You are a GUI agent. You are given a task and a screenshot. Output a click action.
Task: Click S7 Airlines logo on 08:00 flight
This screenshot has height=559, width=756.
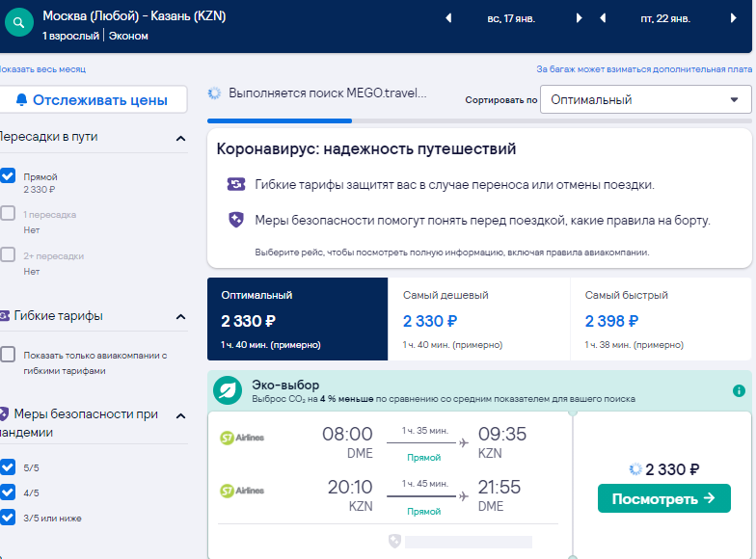click(x=242, y=438)
